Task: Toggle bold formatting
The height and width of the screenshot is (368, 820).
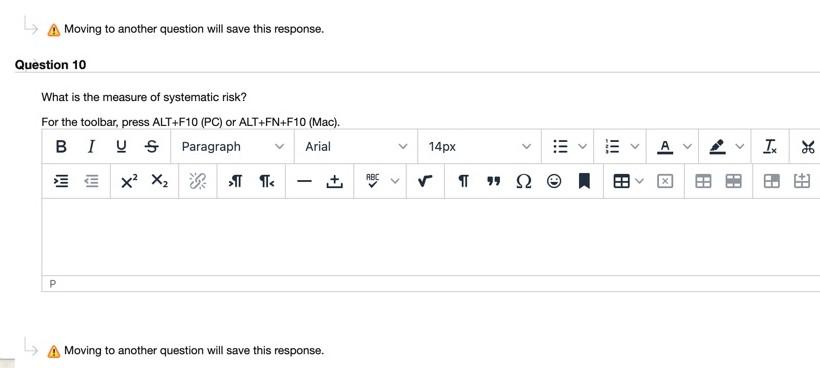Action: pos(61,147)
